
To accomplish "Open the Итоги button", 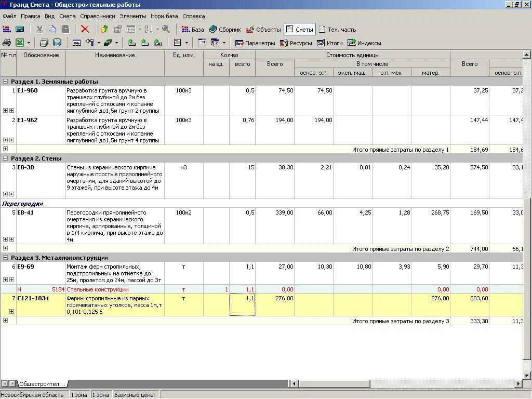I will pyautogui.click(x=330, y=43).
